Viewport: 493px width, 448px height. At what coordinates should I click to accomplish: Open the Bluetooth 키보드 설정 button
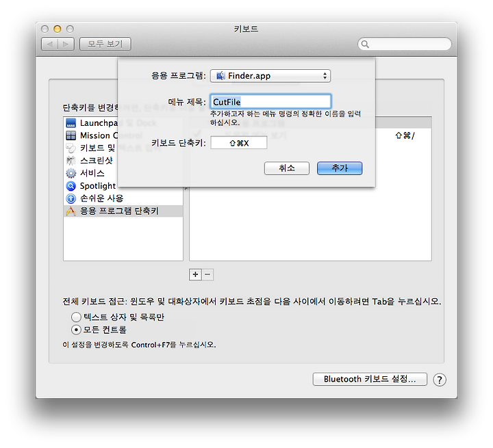click(x=370, y=379)
